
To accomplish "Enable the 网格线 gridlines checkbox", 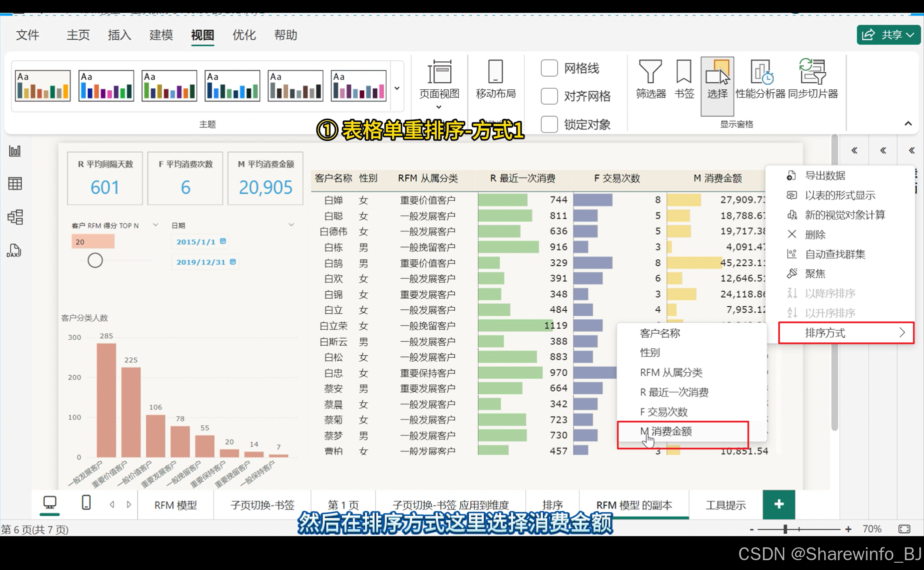I will [549, 68].
